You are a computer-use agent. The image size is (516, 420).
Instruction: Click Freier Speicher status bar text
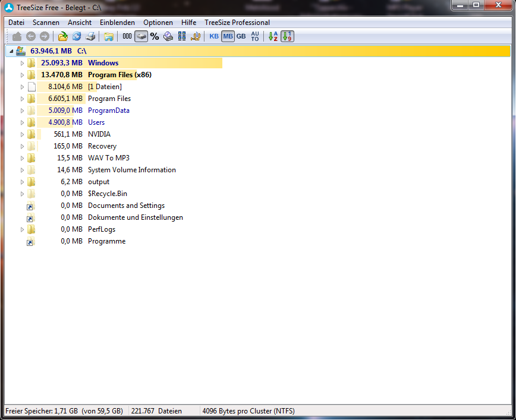click(64, 410)
